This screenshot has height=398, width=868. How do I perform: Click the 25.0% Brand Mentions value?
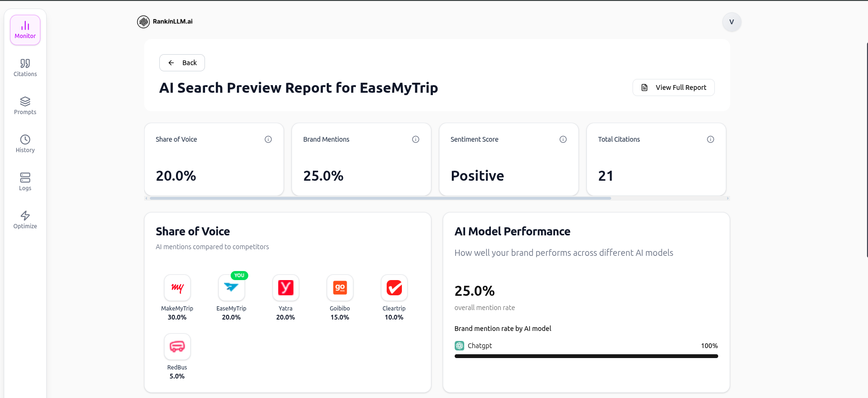click(x=323, y=176)
